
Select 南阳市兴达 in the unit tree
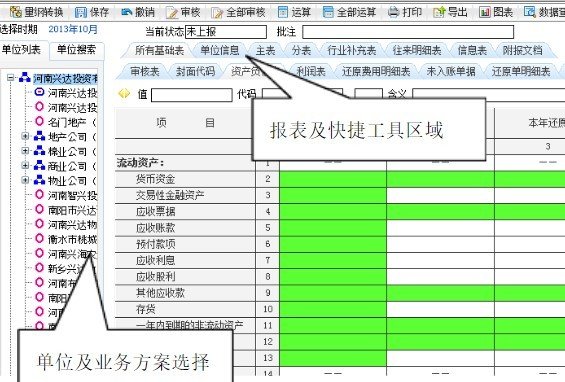click(x=72, y=210)
